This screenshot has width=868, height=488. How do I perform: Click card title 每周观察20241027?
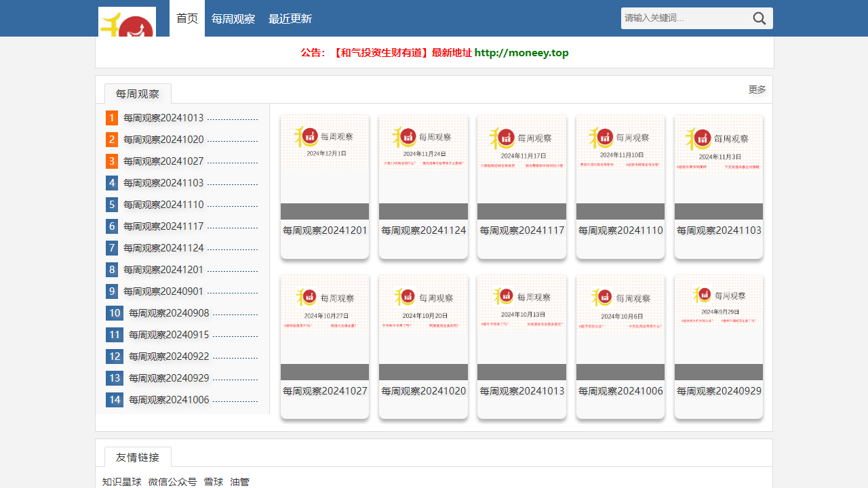pyautogui.click(x=325, y=391)
